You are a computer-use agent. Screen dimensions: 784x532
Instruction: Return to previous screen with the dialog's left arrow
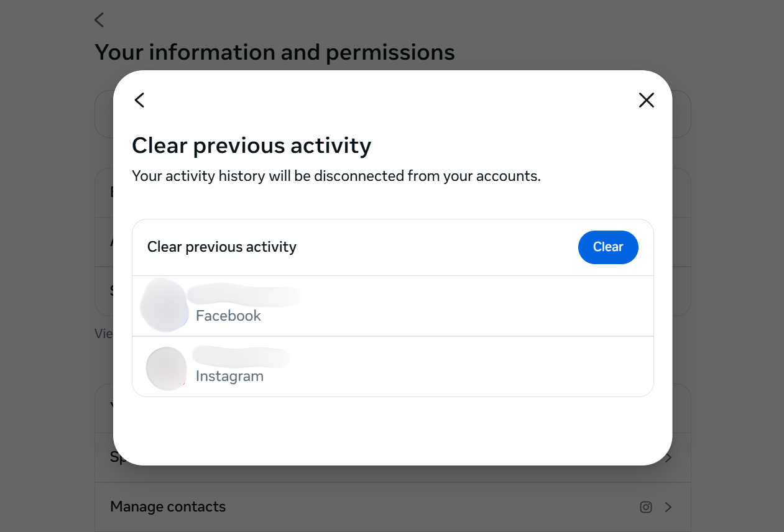point(139,99)
